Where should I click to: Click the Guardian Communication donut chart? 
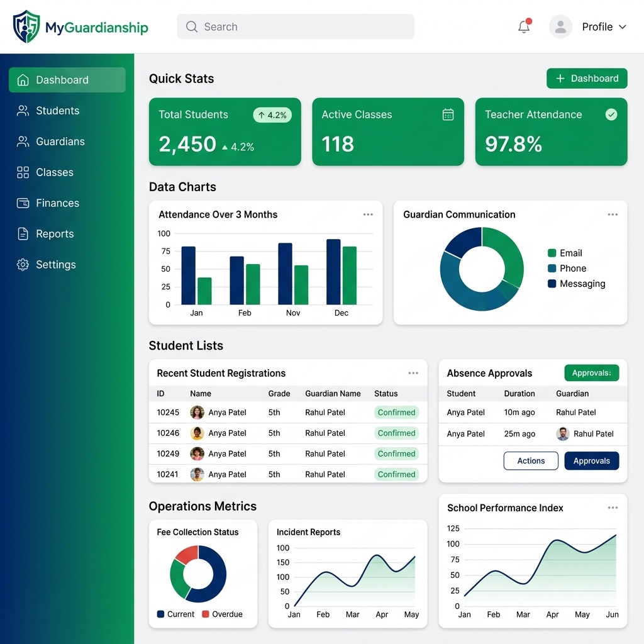(482, 269)
